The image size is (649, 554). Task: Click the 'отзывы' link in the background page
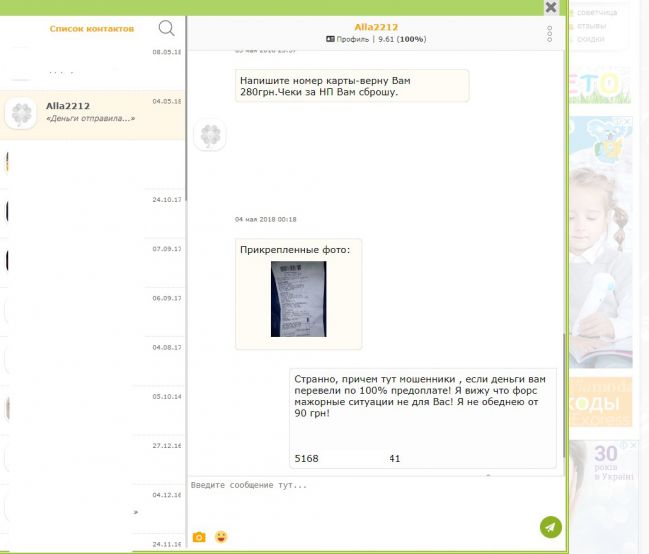coord(591,26)
